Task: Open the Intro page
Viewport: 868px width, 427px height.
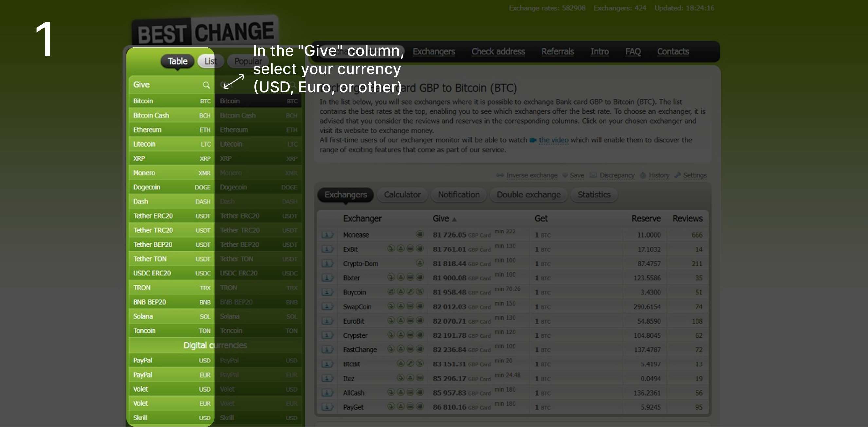Action: click(599, 51)
